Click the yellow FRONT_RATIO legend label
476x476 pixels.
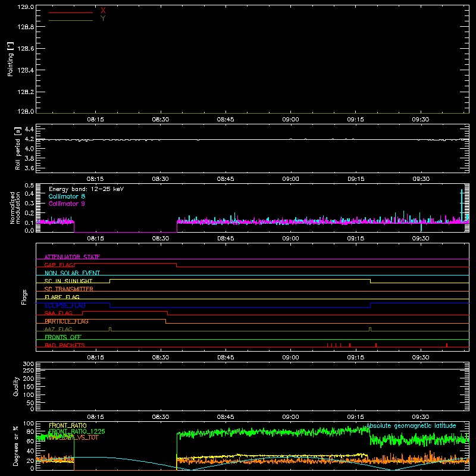pyautogui.click(x=68, y=425)
